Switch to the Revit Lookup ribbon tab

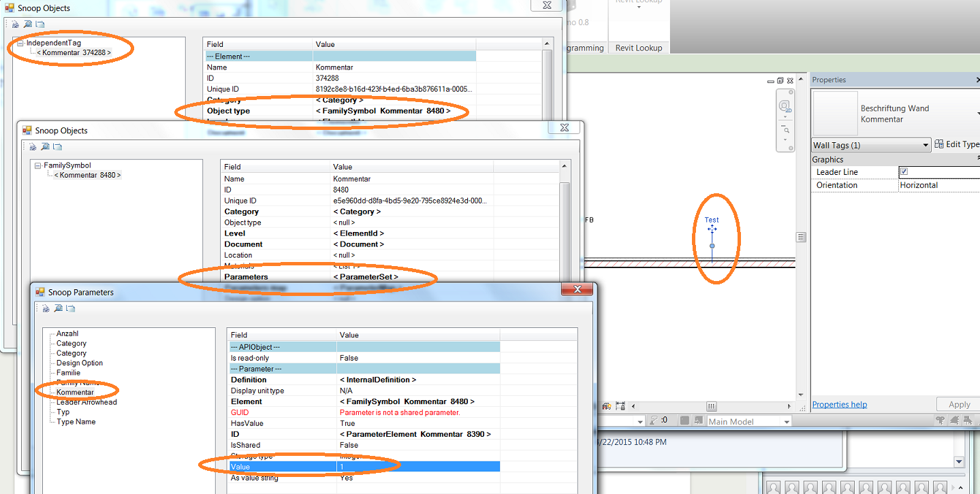pos(639,48)
